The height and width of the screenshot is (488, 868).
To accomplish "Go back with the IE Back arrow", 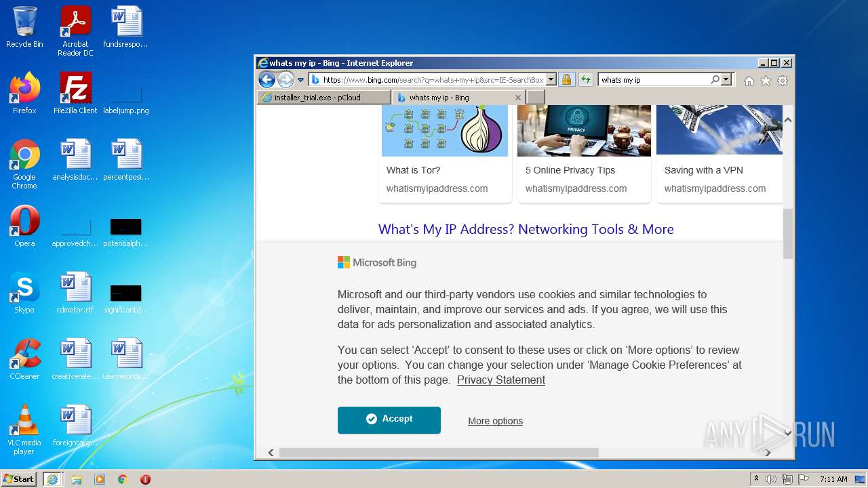I will [x=267, y=80].
